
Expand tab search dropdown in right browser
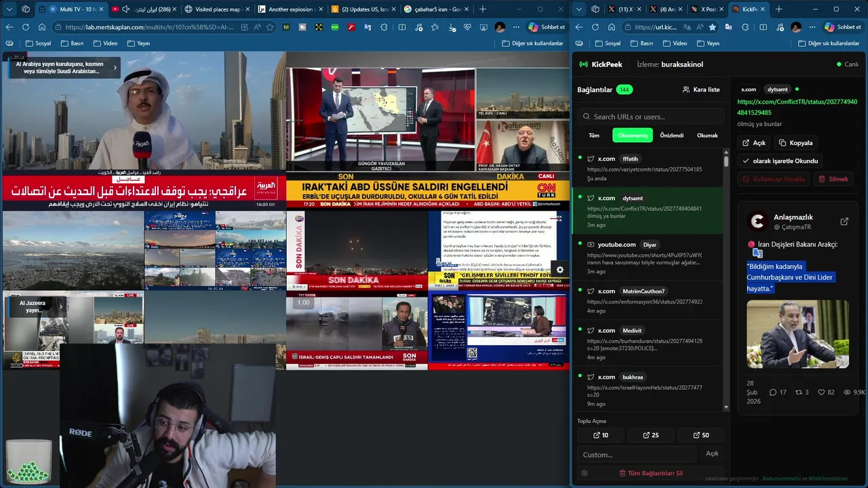579,9
